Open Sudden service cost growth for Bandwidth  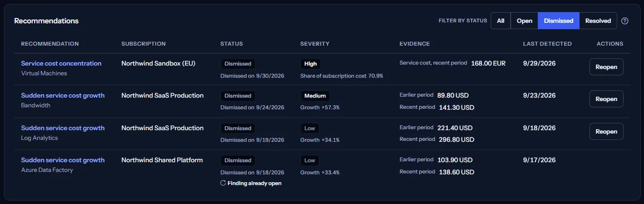tap(63, 96)
